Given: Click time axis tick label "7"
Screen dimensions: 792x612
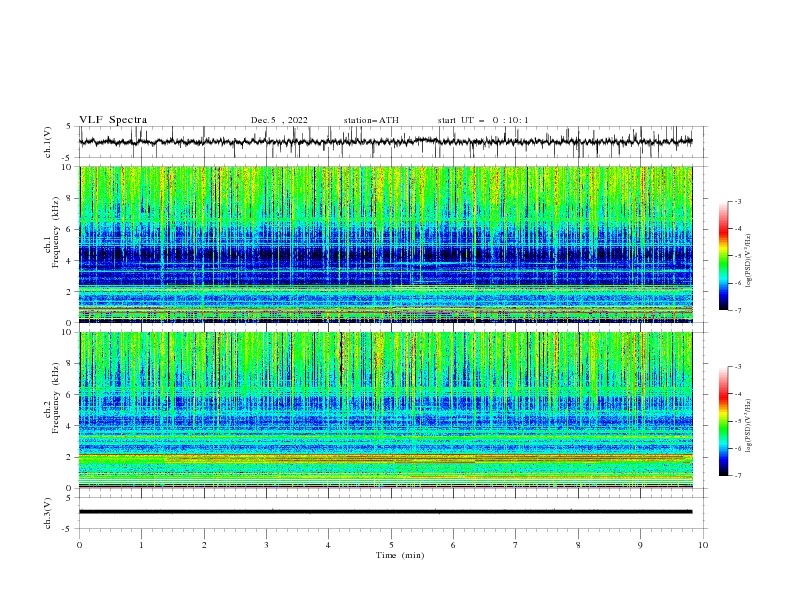Looking at the screenshot, I should 516,545.
